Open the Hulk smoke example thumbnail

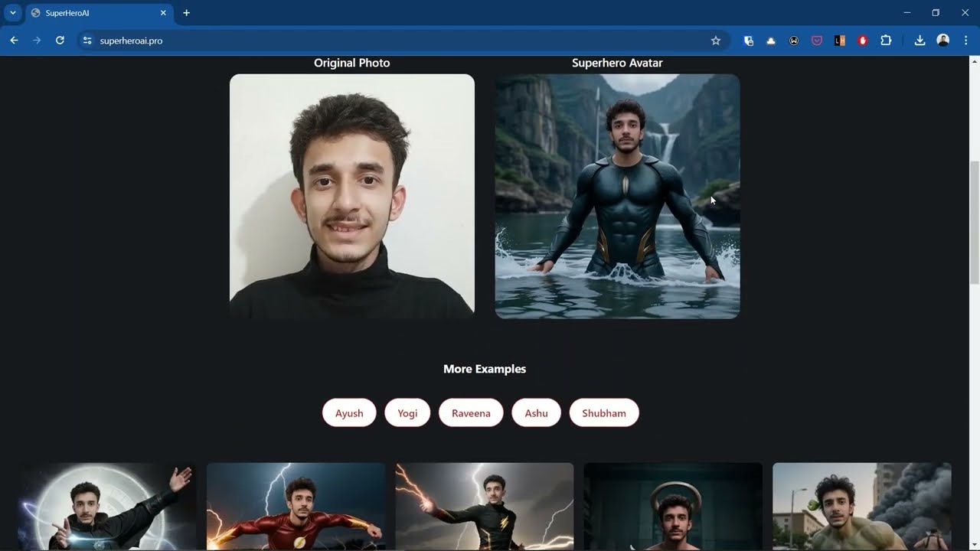(x=861, y=506)
